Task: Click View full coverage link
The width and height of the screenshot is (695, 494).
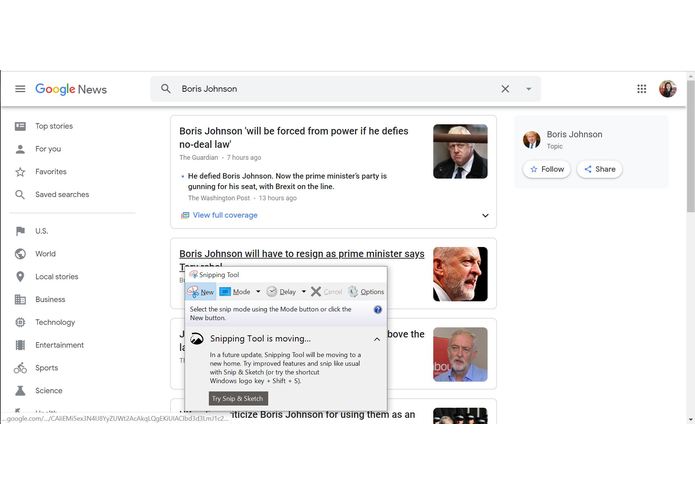Action: pos(225,215)
